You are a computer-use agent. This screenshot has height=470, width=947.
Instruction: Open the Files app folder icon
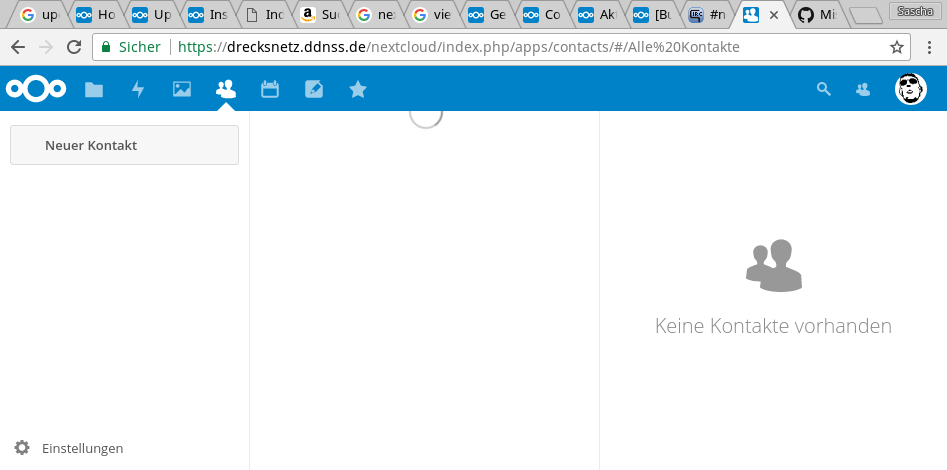point(94,90)
